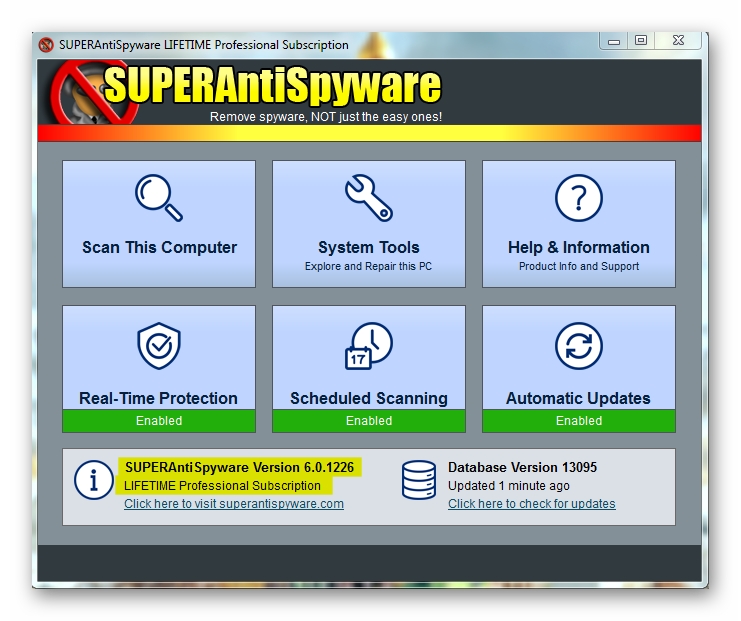Viewport: 741px width, 621px height.
Task: Toggle Real-Time Protection Enabled status bar
Action: [159, 421]
